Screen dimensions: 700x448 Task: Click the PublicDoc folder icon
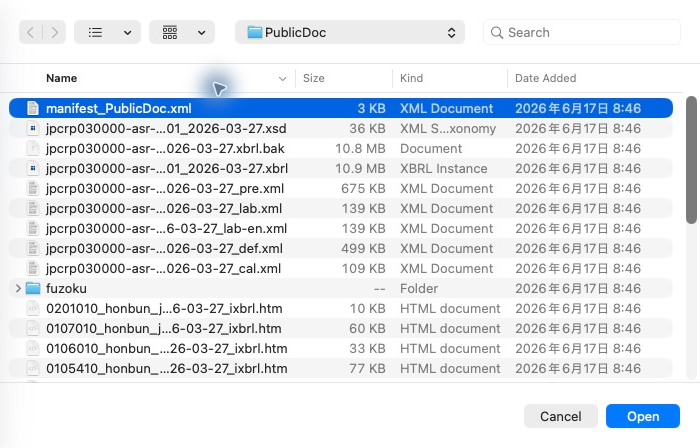click(x=254, y=33)
